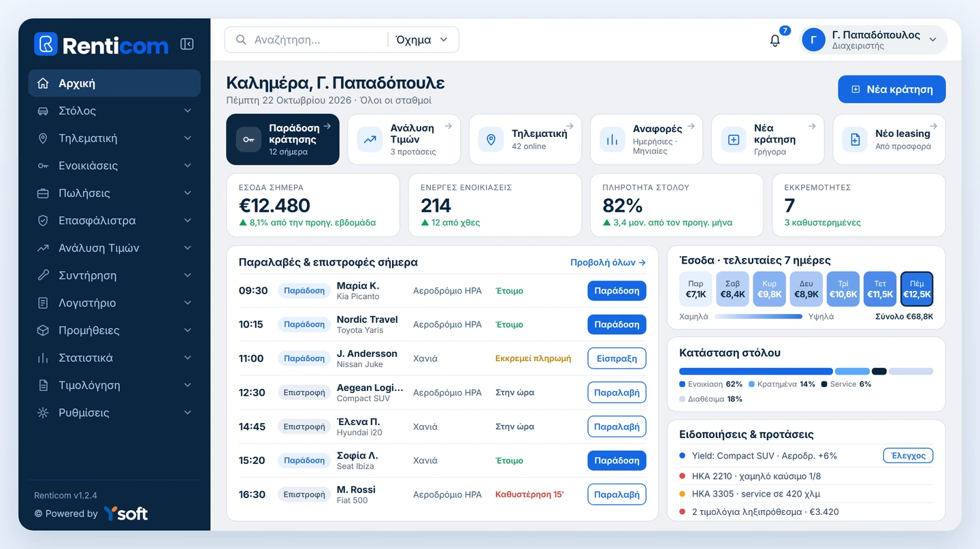This screenshot has width=980, height=549.
Task: Go to Αρχική in the sidebar
Action: 114,83
